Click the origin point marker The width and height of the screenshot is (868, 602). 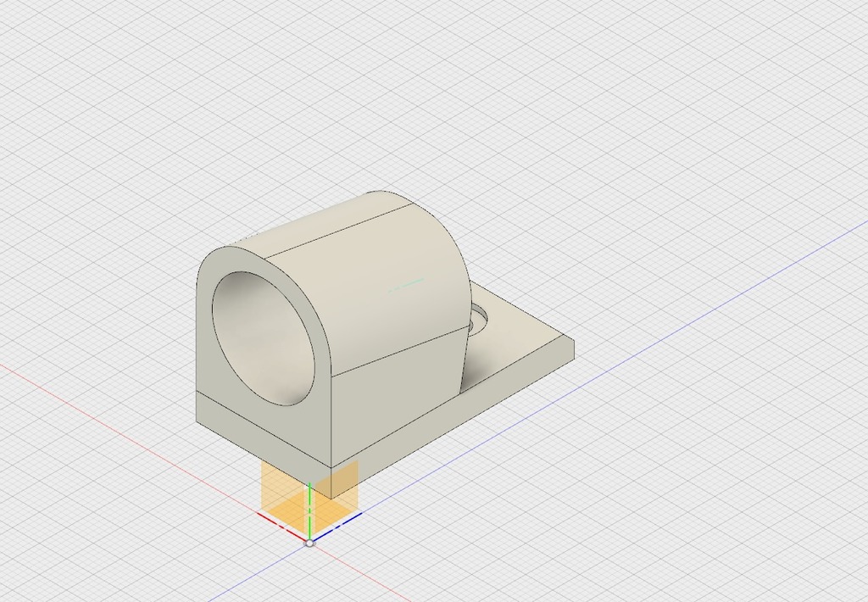[311, 543]
